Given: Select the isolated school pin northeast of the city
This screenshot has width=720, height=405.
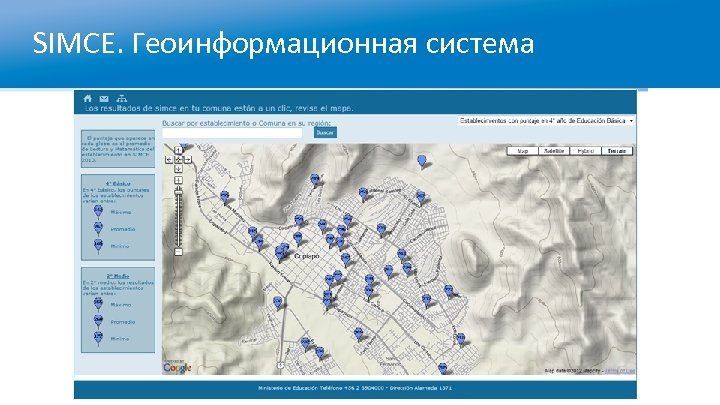Looking at the screenshot, I should (422, 161).
